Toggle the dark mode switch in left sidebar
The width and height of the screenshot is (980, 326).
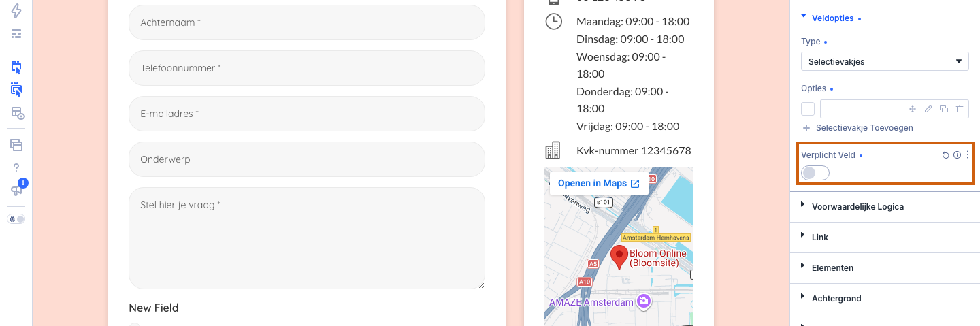pyautogui.click(x=16, y=219)
